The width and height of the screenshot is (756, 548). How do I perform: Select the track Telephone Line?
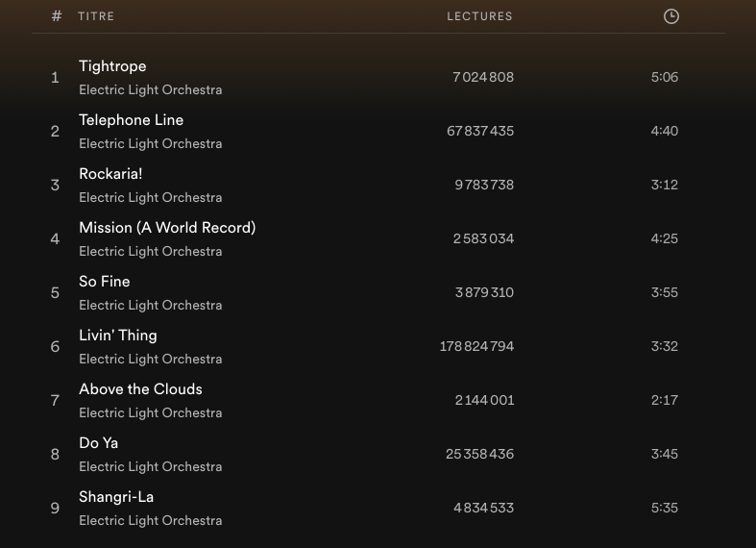click(x=131, y=120)
